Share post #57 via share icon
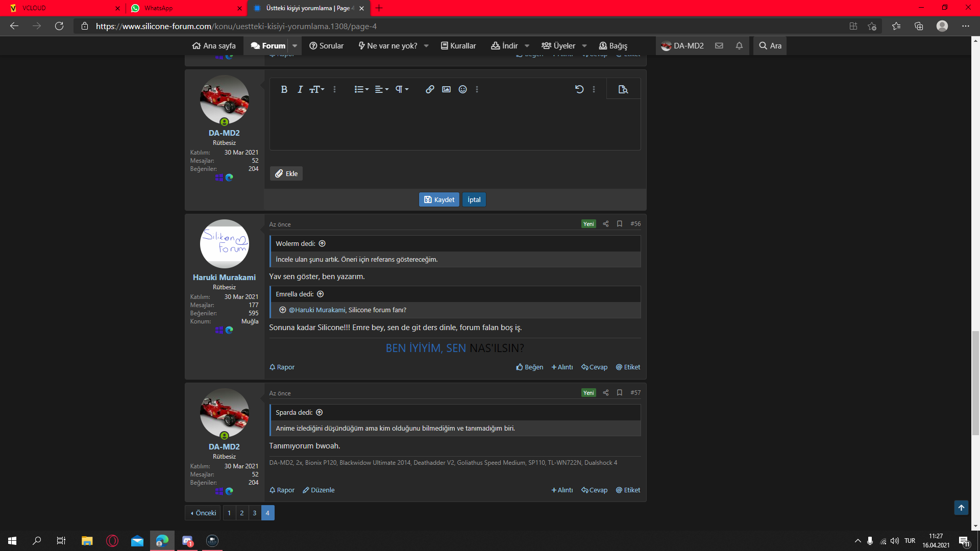 point(606,392)
